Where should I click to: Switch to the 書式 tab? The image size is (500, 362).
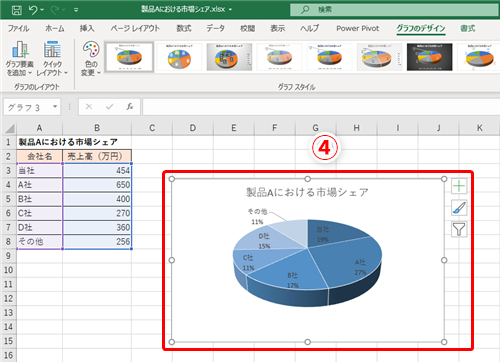pyautogui.click(x=468, y=29)
